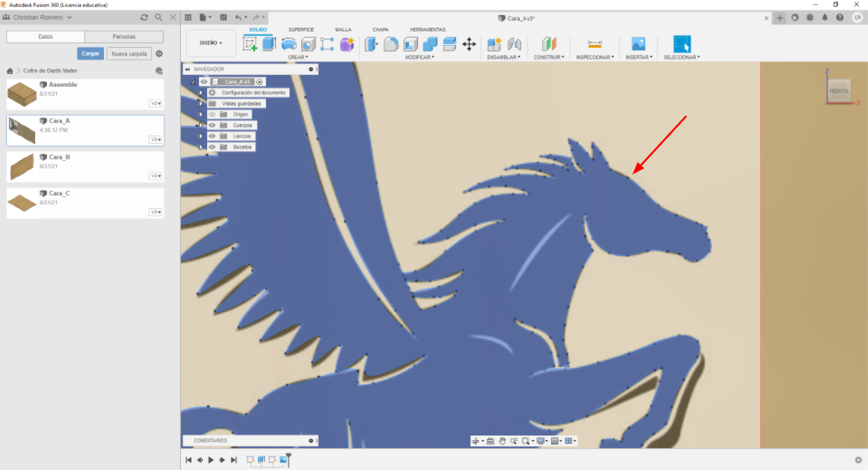Select the Shell tool icon
Screen dimensions: 868x470
click(410, 44)
